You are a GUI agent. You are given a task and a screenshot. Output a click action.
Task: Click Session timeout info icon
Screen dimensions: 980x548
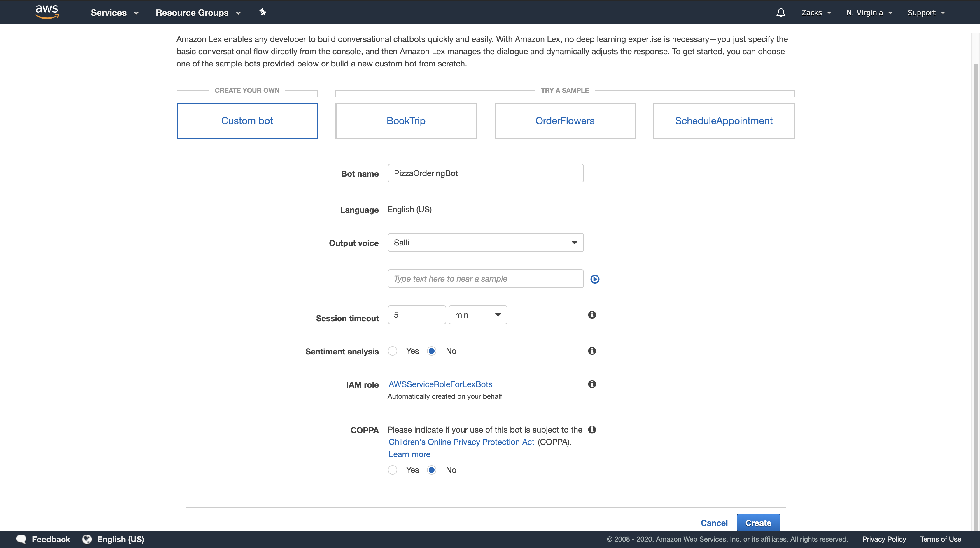(x=591, y=315)
